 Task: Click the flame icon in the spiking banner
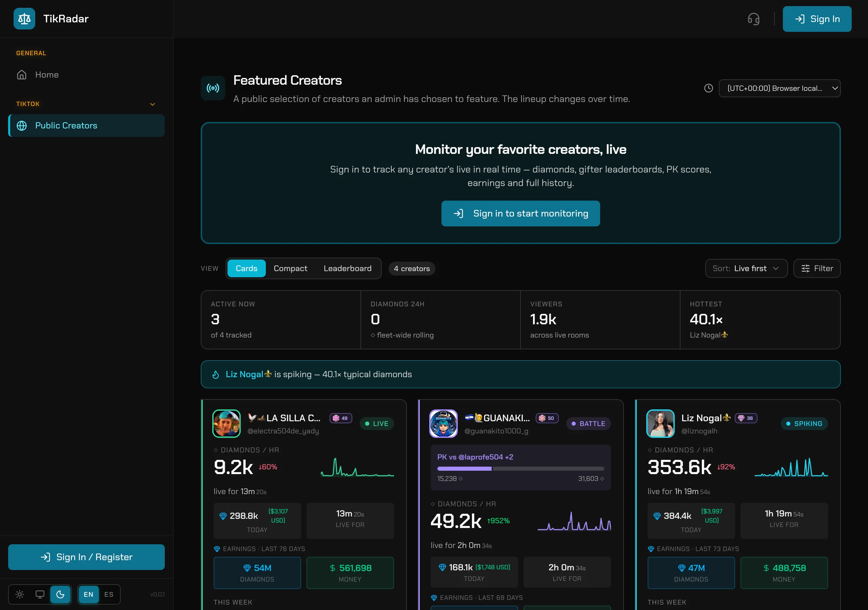tap(216, 374)
